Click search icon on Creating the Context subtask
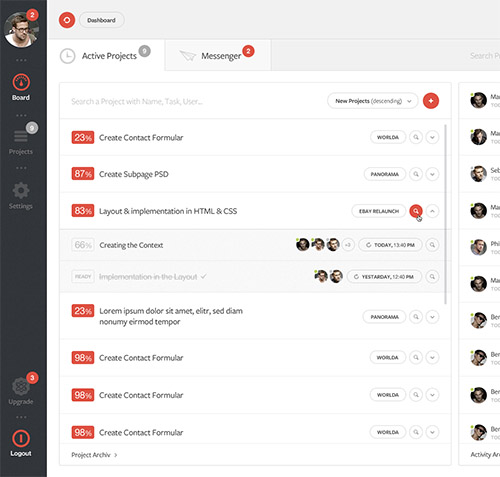Viewport: 500px width, 477px height. 432,245
